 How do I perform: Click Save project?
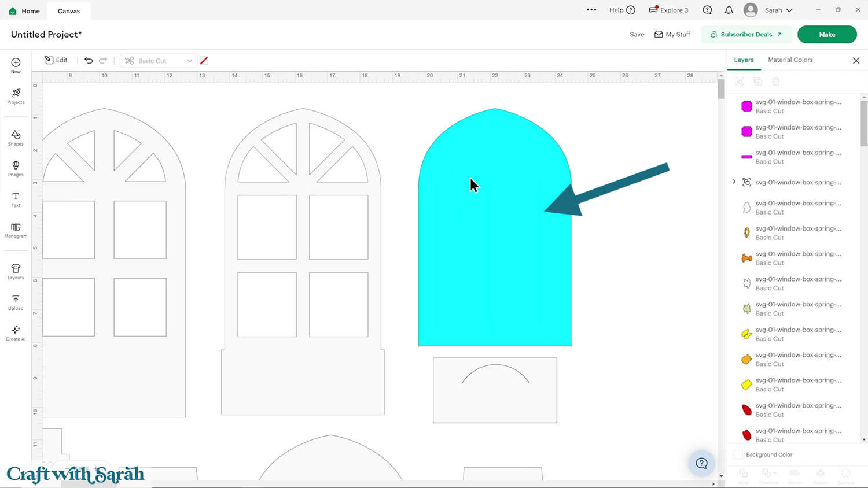pyautogui.click(x=637, y=35)
